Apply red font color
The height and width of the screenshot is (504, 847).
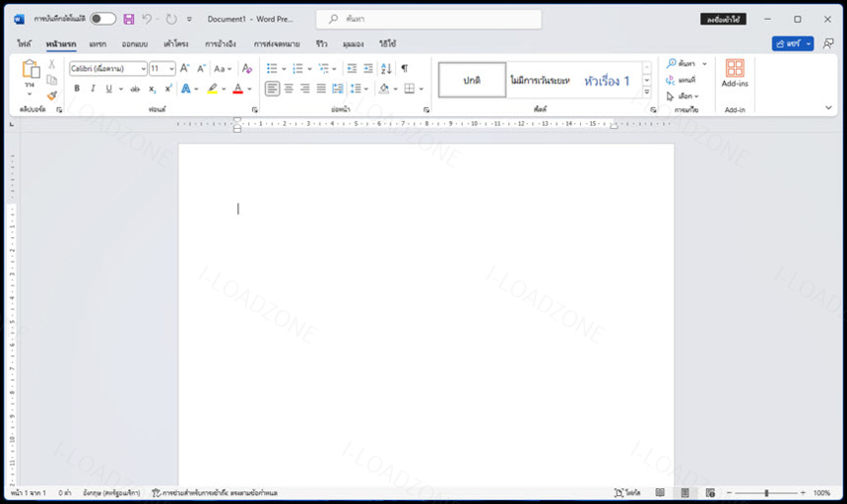[x=237, y=89]
